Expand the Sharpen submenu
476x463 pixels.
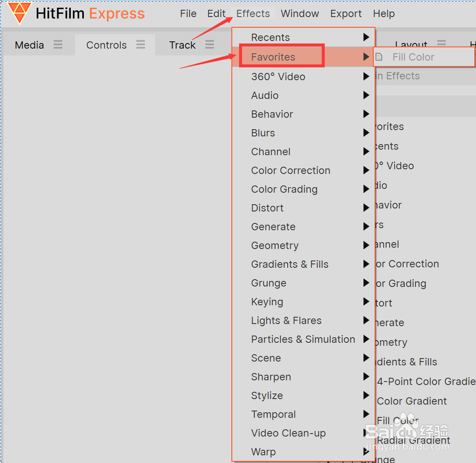[303, 377]
